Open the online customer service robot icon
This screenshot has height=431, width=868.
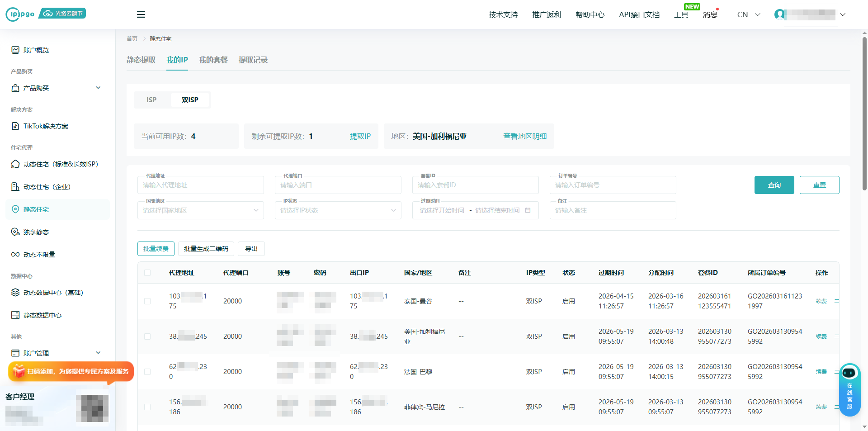(849, 373)
